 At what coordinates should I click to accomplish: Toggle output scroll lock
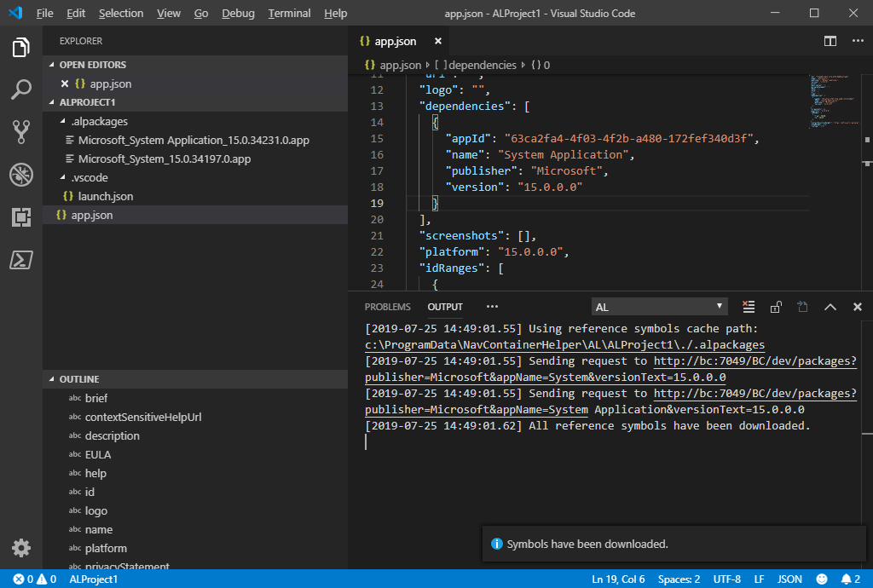(x=776, y=307)
